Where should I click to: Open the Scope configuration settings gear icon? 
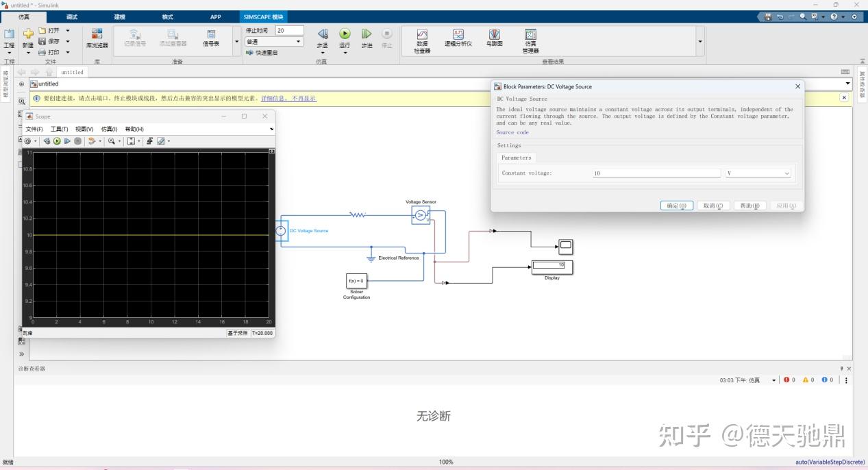click(27, 141)
